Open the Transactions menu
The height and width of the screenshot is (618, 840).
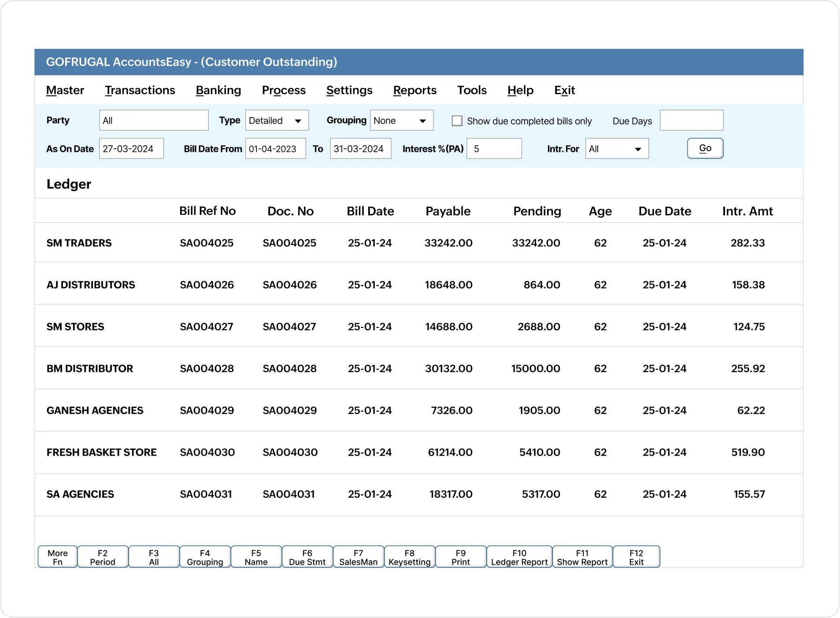point(140,90)
